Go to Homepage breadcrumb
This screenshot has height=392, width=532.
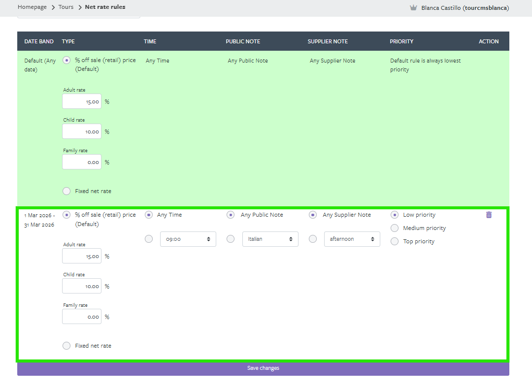32,7
